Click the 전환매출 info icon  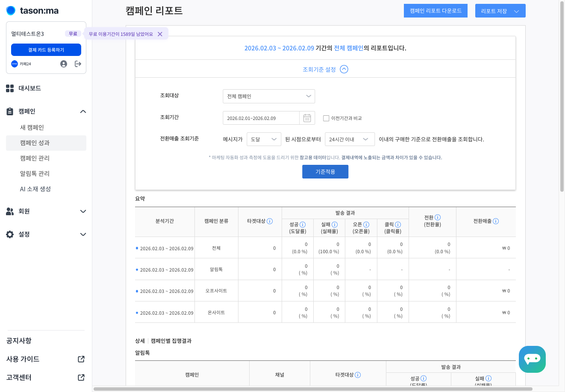tap(496, 221)
